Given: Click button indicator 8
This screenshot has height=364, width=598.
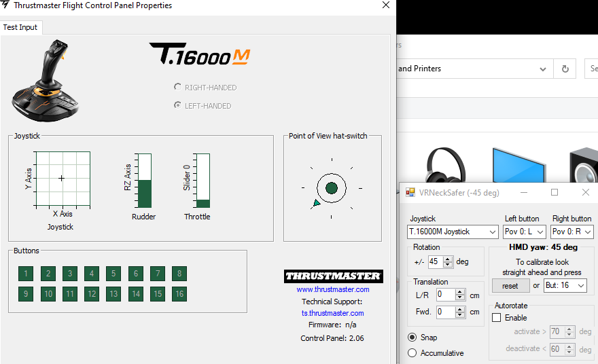Looking at the screenshot, I should click(x=179, y=273).
